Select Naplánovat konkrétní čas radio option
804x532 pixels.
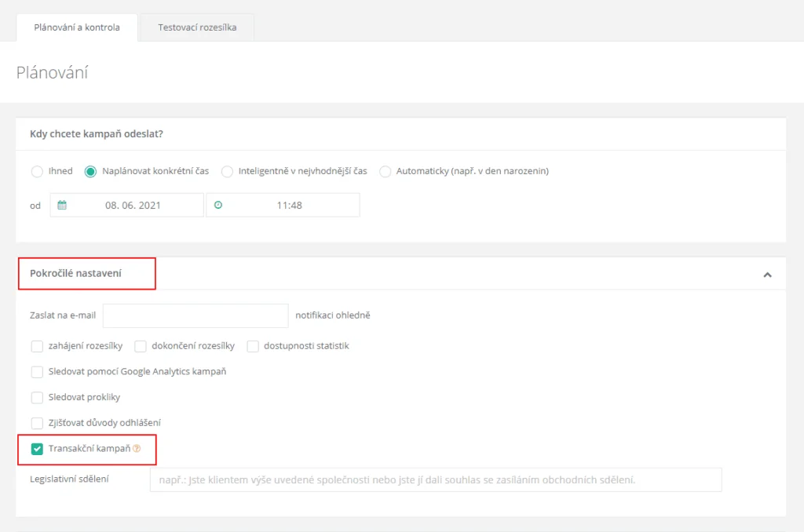tap(90, 171)
